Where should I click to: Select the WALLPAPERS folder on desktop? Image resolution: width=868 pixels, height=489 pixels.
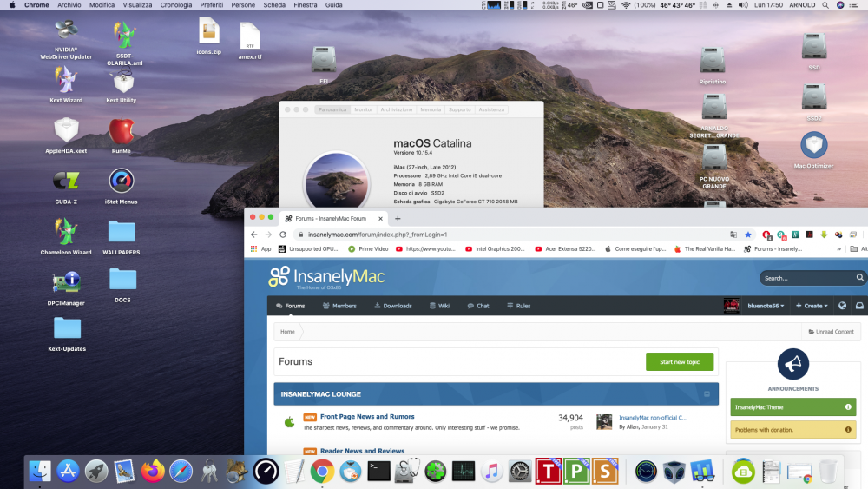coord(122,231)
